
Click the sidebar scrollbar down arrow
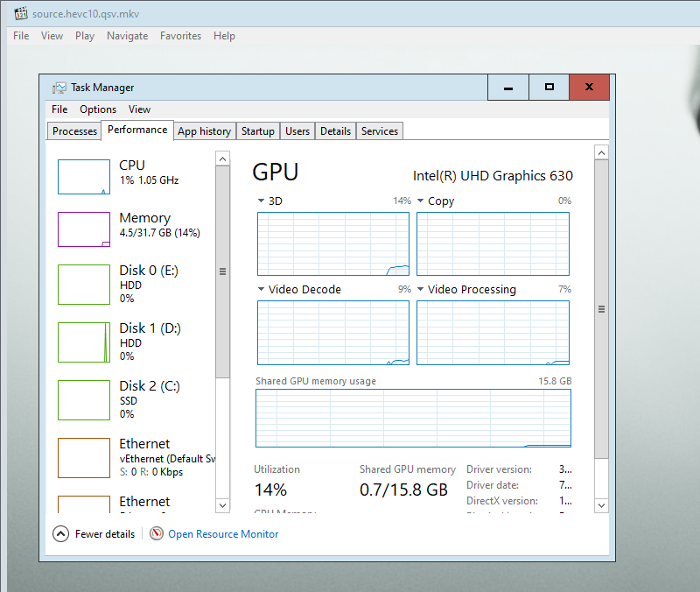point(222,505)
